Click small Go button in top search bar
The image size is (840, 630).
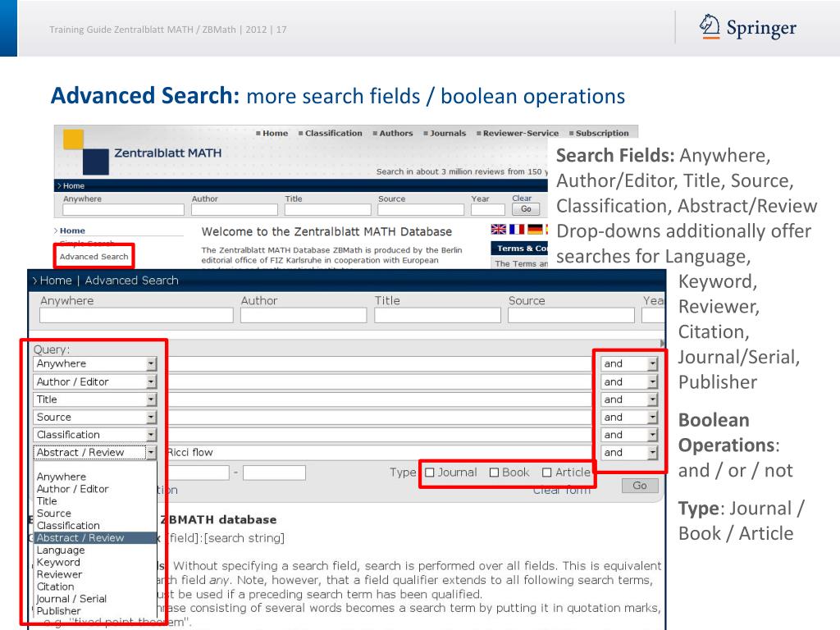[526, 209]
